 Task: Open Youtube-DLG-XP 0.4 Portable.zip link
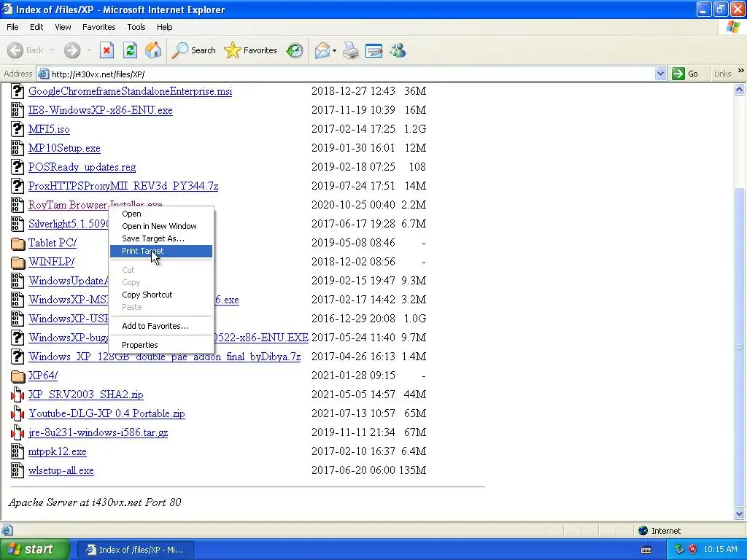107,413
